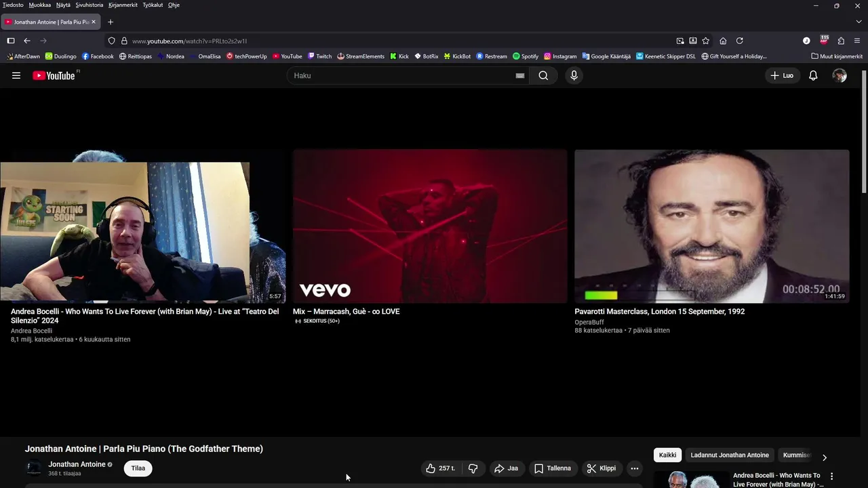Open the Sivuhistoria menu

90,5
